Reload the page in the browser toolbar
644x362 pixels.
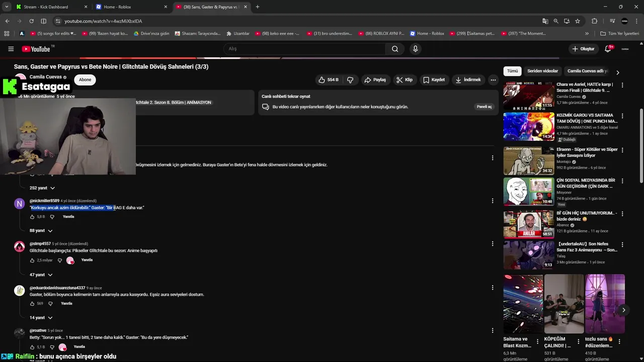31,21
